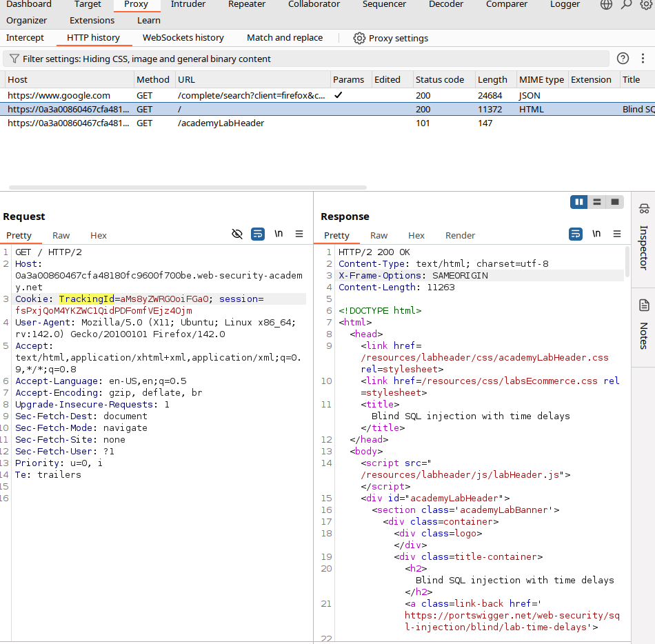655x644 pixels.
Task: Sort table by Host column
Action: [70, 80]
